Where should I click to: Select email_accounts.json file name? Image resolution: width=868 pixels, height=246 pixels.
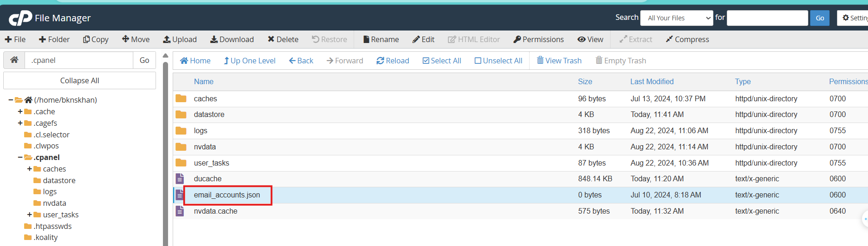tap(227, 195)
